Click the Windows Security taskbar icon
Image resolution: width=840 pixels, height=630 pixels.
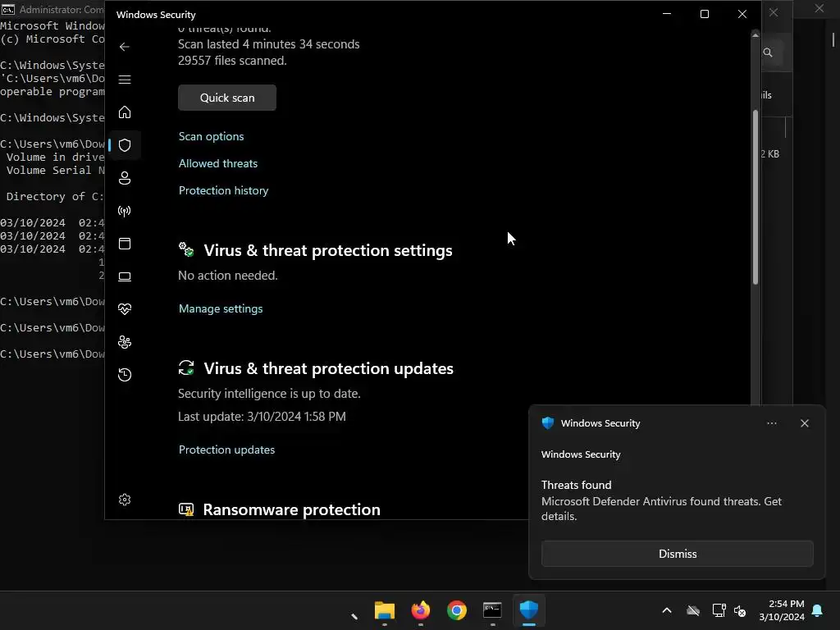click(x=529, y=610)
